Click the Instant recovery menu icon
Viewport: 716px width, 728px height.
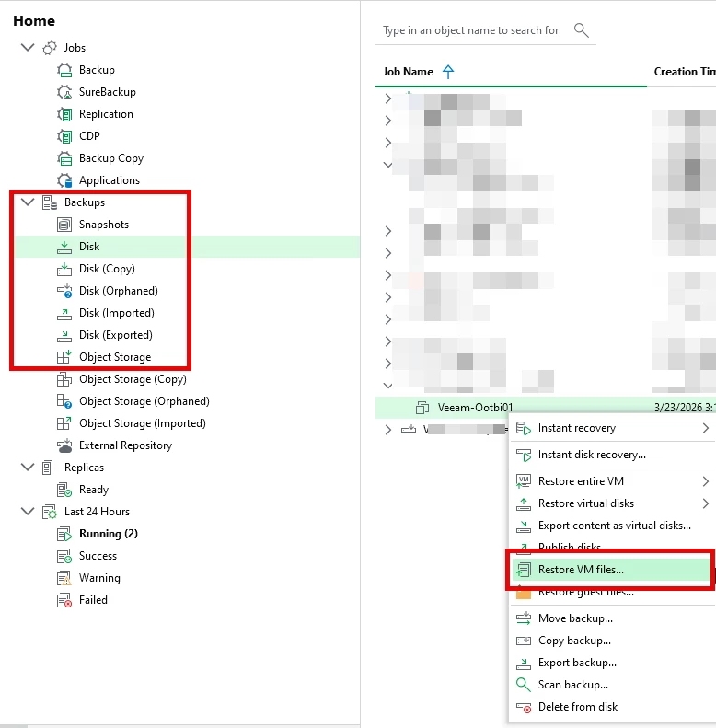pos(524,428)
